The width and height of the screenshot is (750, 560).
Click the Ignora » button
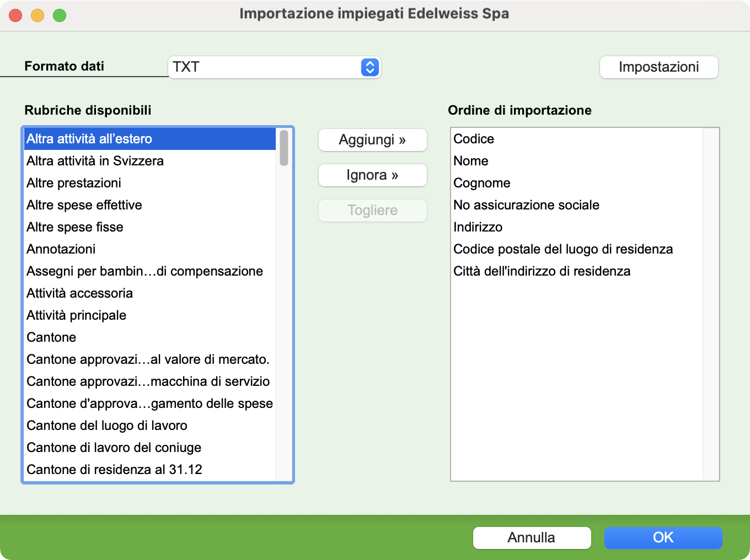373,175
